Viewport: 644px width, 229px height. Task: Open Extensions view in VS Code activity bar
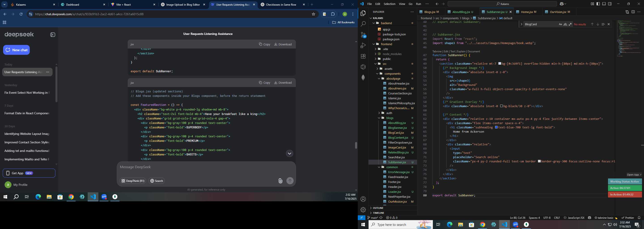coord(363,56)
